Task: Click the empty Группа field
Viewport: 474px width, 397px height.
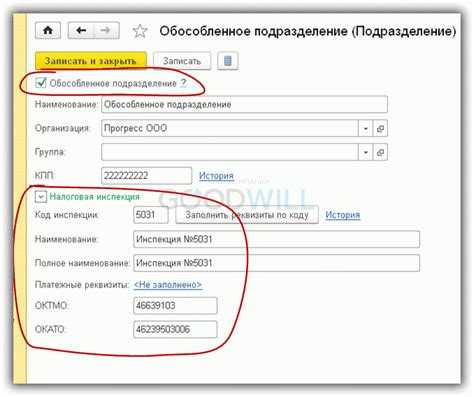Action: pyautogui.click(x=230, y=152)
